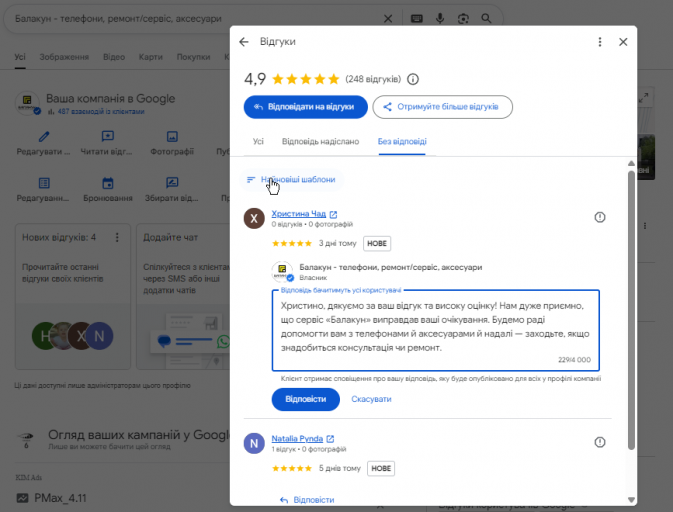673x512 pixels.
Task: Open the on-screen keyboard icon in the search bar
Action: tap(416, 18)
